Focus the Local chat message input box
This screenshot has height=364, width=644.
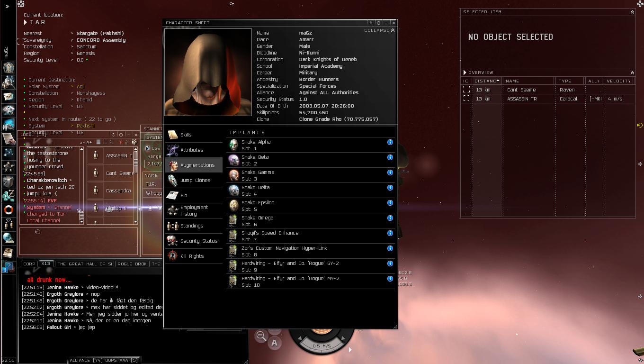(x=79, y=241)
